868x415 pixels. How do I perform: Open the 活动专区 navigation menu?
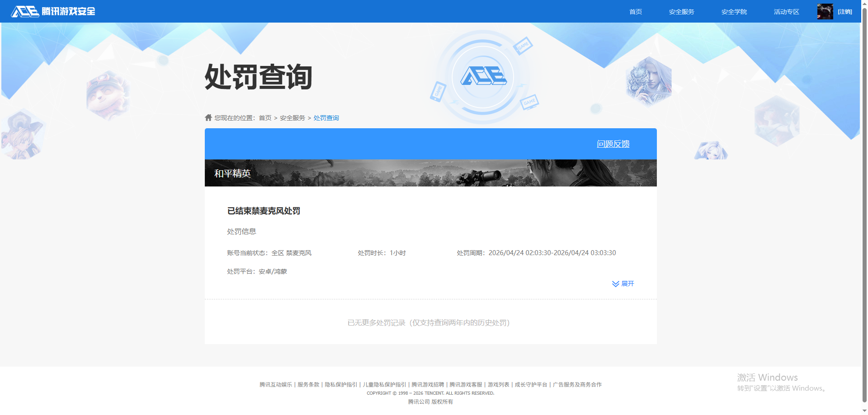[786, 12]
